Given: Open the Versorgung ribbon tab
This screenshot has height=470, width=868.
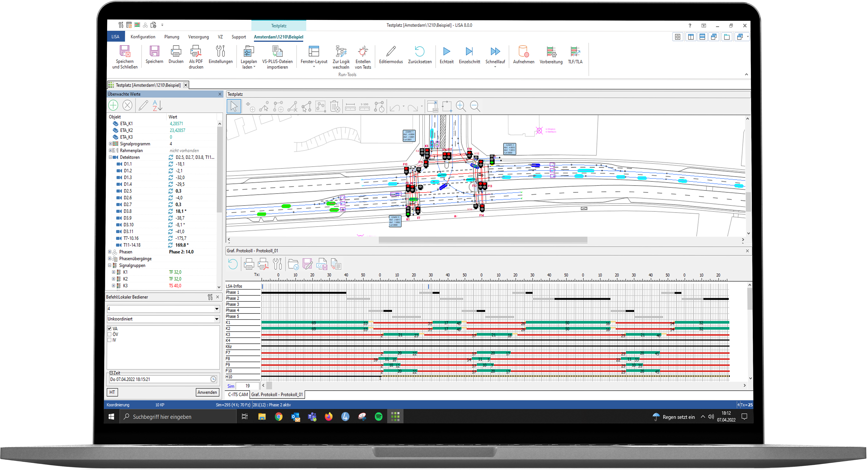Looking at the screenshot, I should click(x=198, y=37).
